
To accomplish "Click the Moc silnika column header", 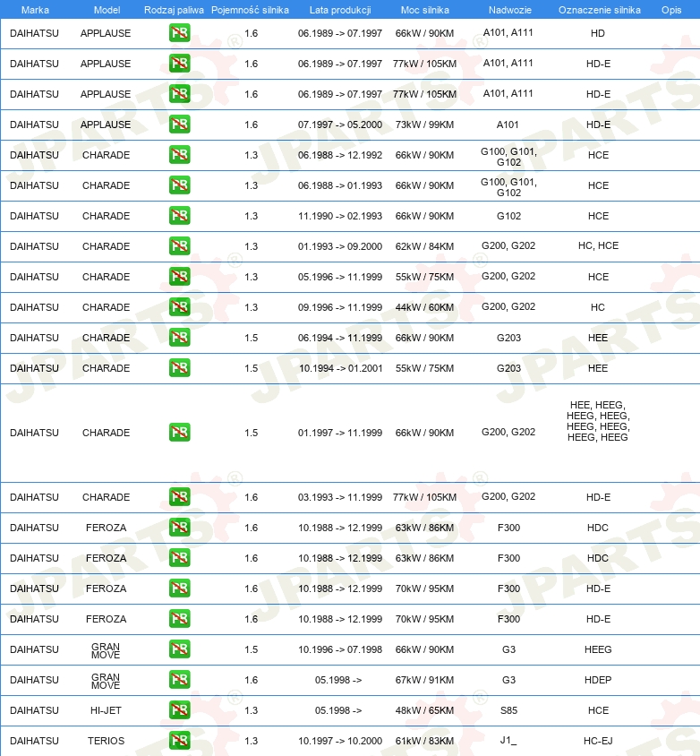I will [425, 10].
